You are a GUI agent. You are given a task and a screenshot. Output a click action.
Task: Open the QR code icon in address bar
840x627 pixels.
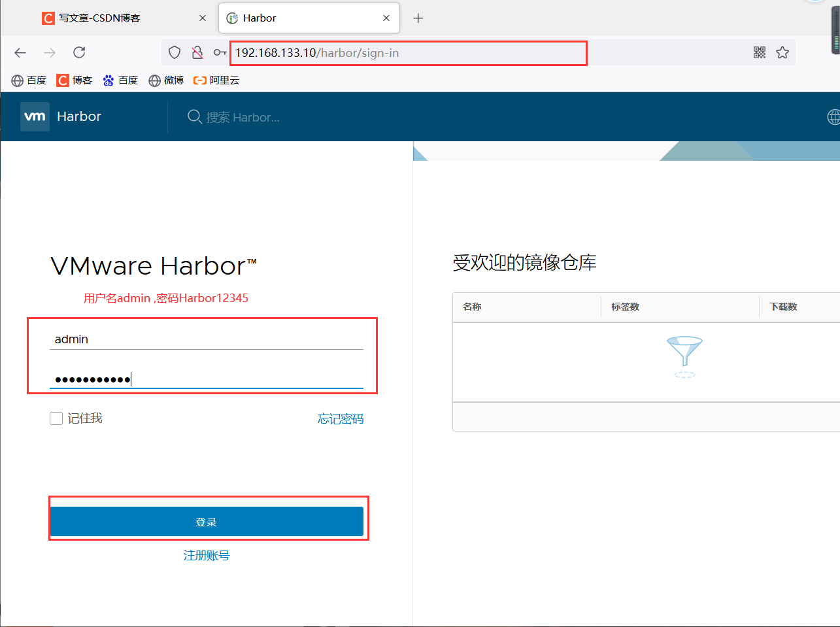point(760,53)
